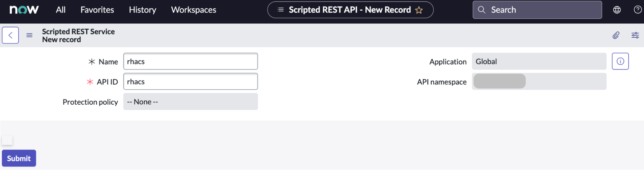Open the Workspaces menu
Image resolution: width=644 pixels, height=170 pixels.
tap(193, 10)
